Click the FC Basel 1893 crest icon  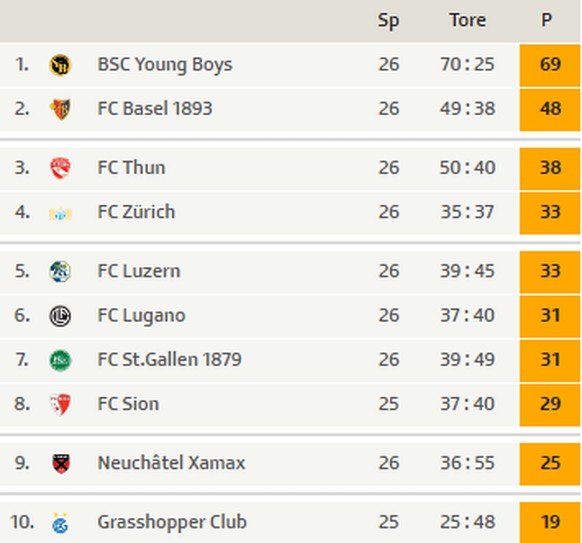coord(60,109)
